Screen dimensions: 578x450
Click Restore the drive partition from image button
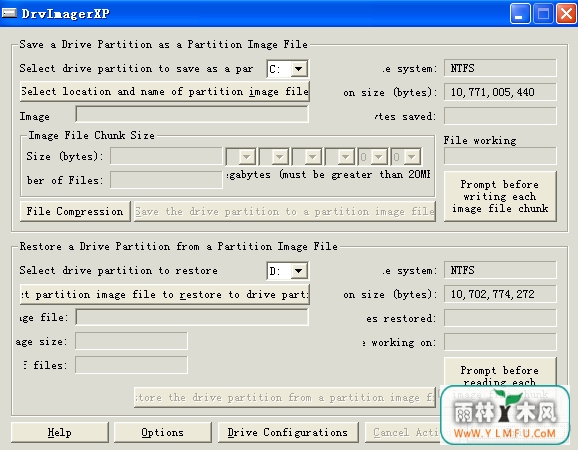coord(285,398)
